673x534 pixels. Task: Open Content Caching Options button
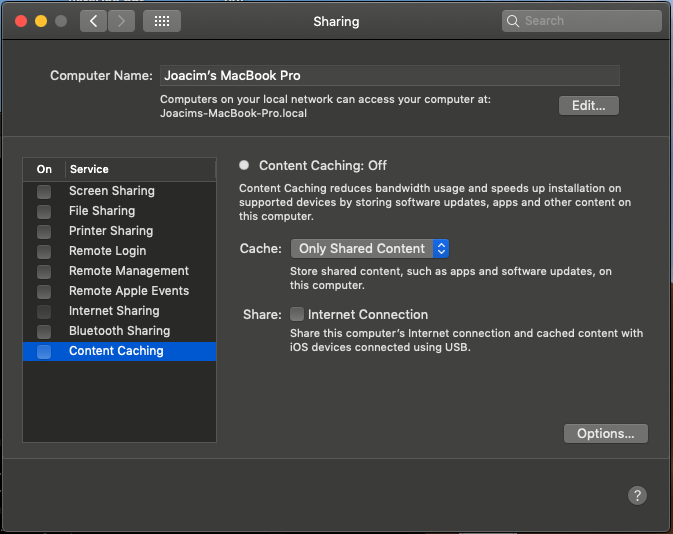tap(606, 434)
